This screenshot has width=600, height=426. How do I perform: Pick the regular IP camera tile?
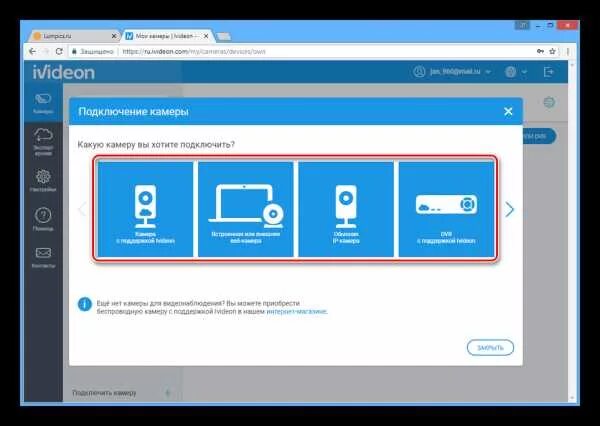(x=346, y=209)
